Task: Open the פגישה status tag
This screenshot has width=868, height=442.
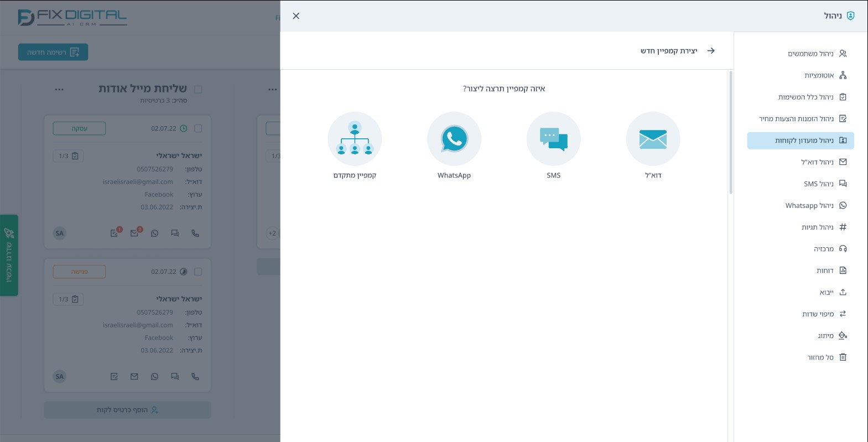Action: (79, 272)
